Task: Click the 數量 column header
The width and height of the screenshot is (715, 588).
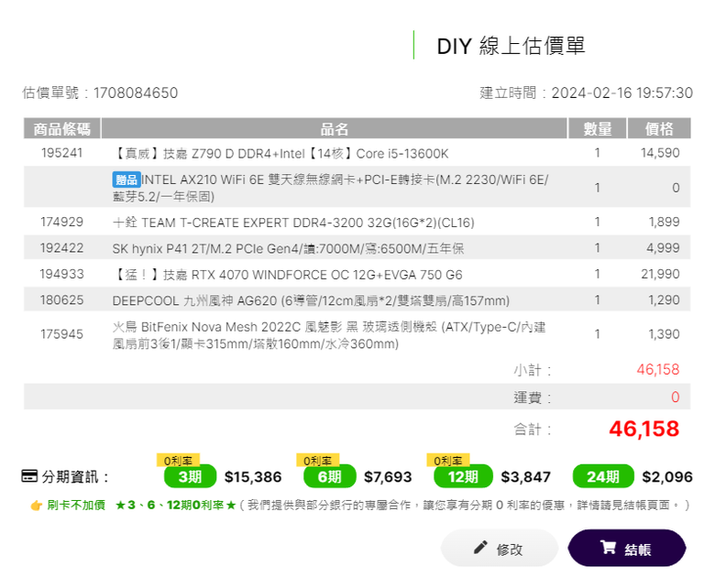Action: [x=598, y=128]
